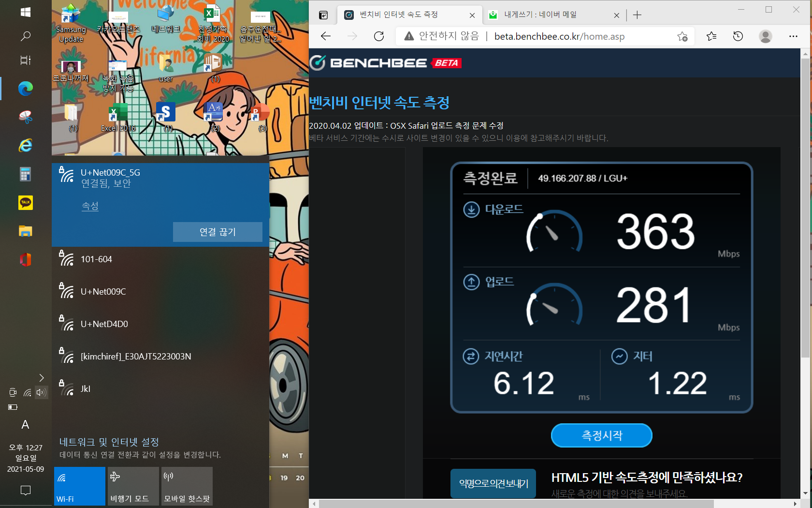Screen dimensions: 812x508
Task: Open Edge settings ellipsis menu
Action: pyautogui.click(x=793, y=36)
